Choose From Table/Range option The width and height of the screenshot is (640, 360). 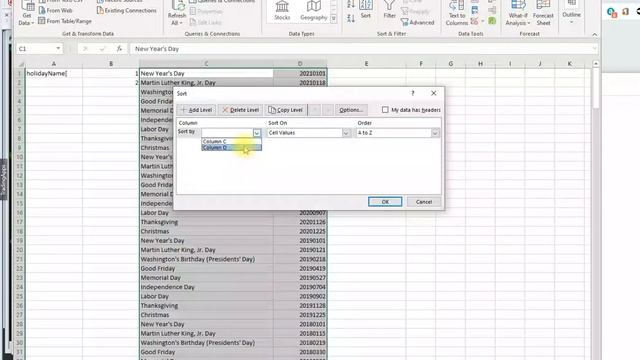point(65,21)
